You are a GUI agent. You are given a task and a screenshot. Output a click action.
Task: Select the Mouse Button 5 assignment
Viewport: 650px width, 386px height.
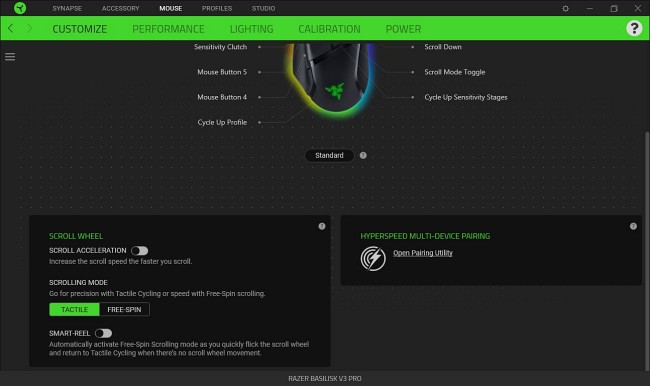click(x=222, y=72)
